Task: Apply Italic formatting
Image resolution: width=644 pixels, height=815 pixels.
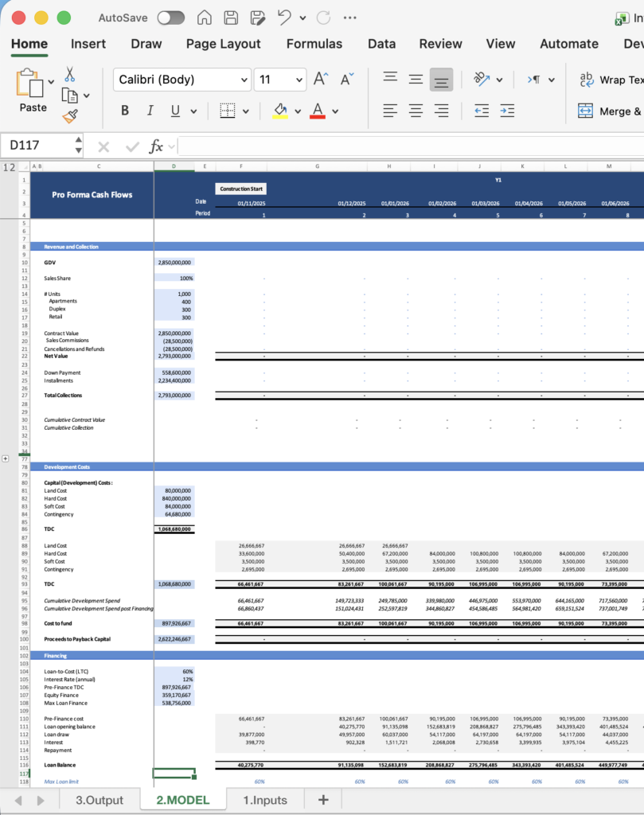Action: click(x=149, y=111)
